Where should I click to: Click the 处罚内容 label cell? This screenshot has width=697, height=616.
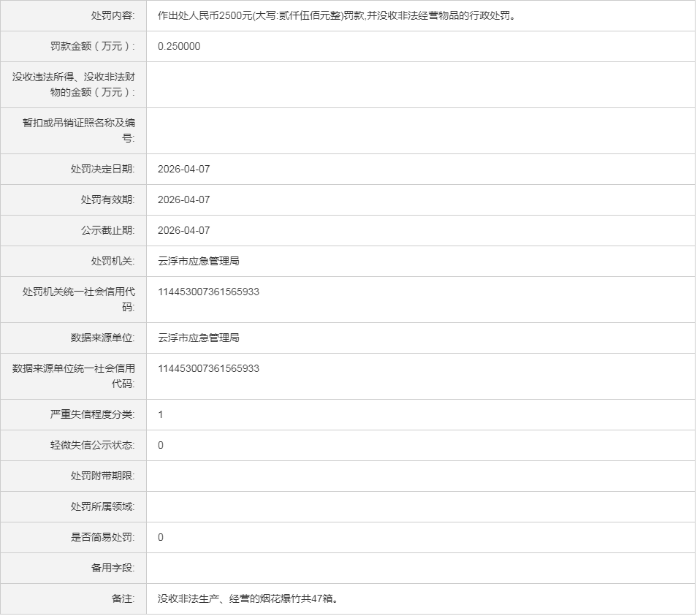pos(73,15)
